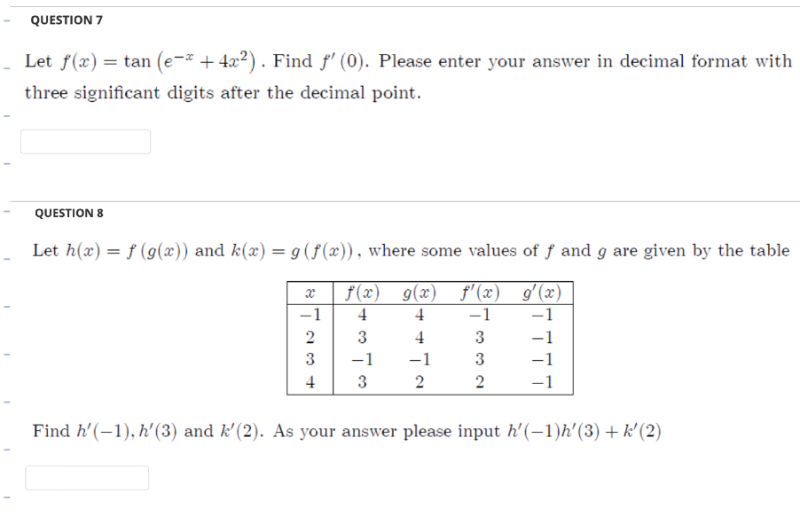Collapse Question 7 using its left-margin marker
This screenshot has width=800, height=532.
(x=7, y=20)
